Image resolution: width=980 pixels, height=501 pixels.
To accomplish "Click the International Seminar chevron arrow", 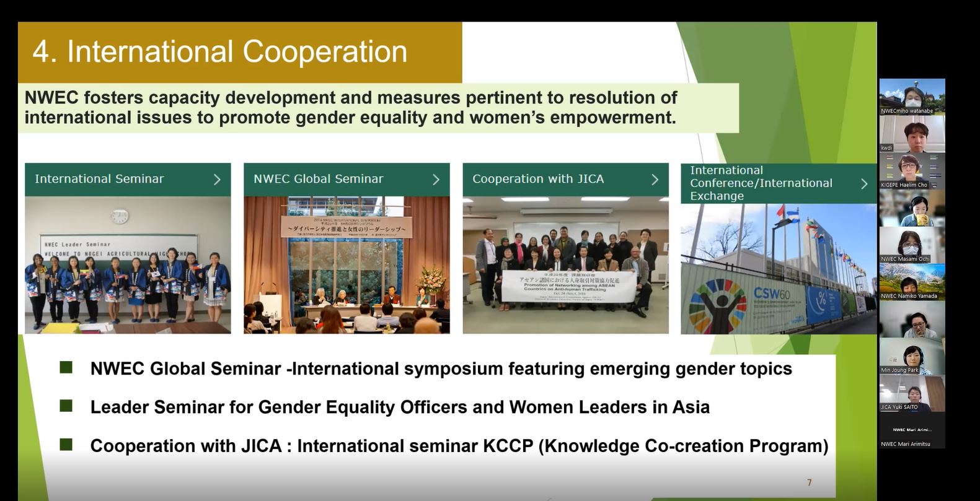I will pos(217,180).
